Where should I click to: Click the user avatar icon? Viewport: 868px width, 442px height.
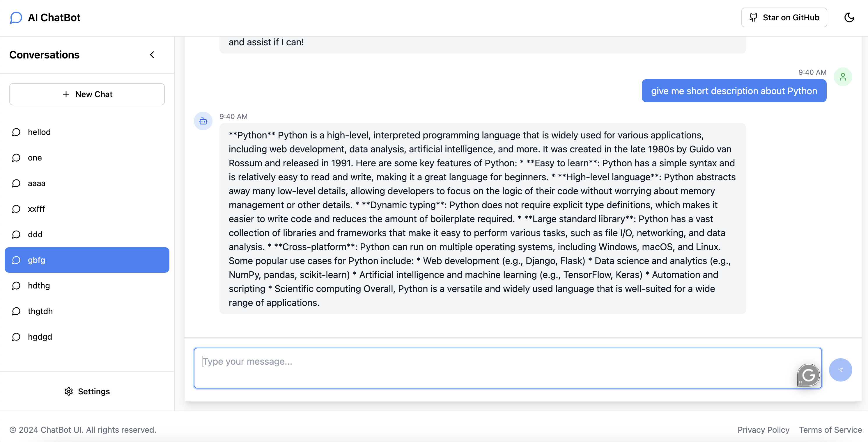843,77
